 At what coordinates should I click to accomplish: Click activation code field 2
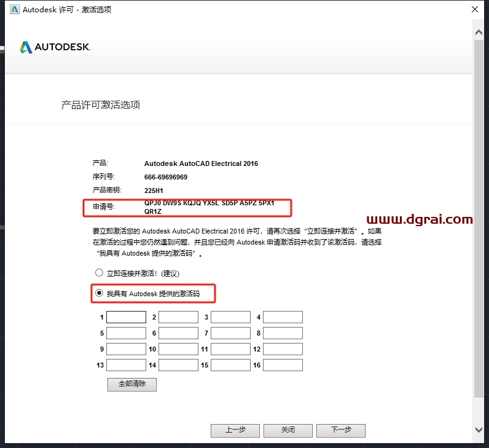[178, 317]
